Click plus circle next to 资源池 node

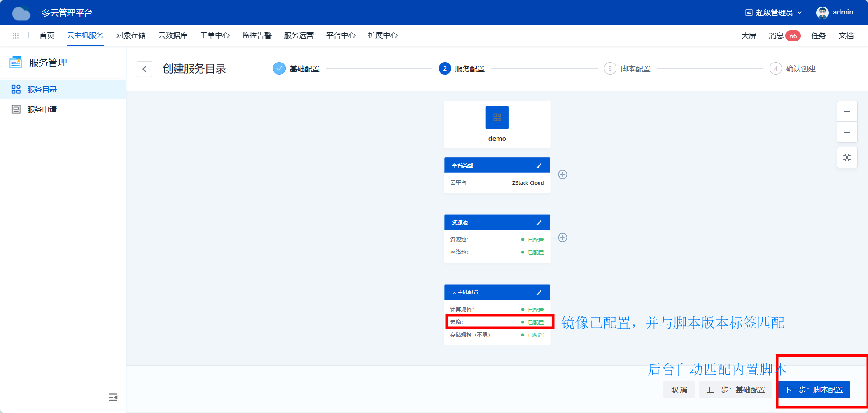click(563, 238)
